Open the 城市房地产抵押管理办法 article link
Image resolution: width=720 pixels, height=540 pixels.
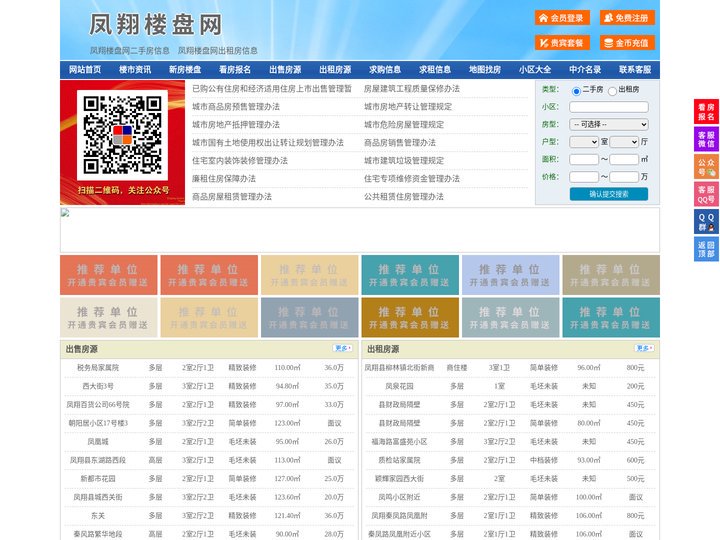point(236,124)
